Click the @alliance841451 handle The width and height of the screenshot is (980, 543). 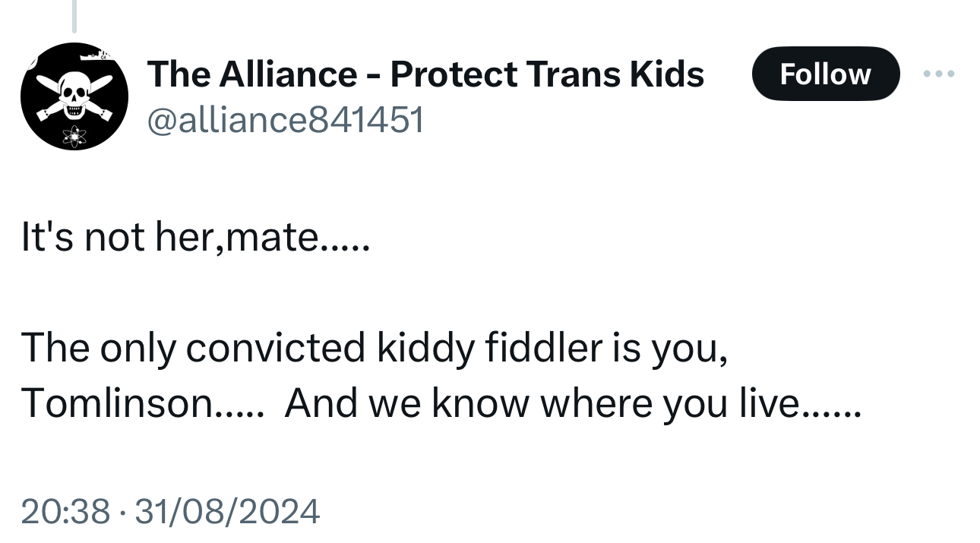285,120
